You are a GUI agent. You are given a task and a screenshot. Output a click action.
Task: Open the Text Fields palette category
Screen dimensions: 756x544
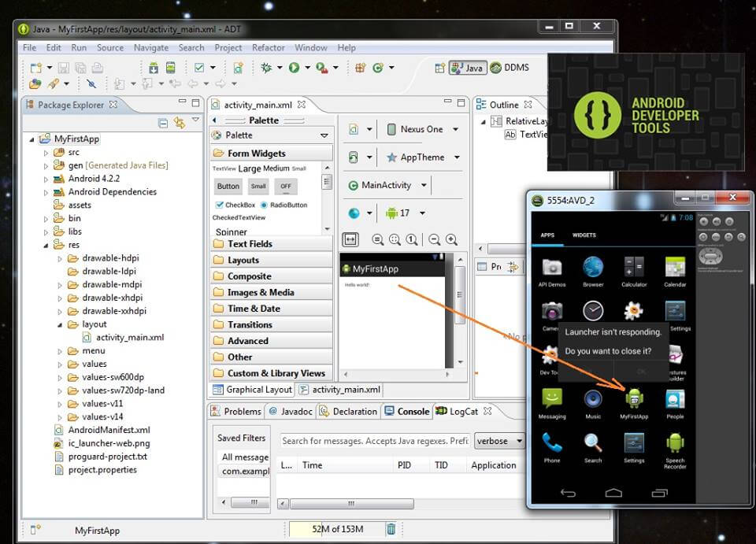point(272,244)
